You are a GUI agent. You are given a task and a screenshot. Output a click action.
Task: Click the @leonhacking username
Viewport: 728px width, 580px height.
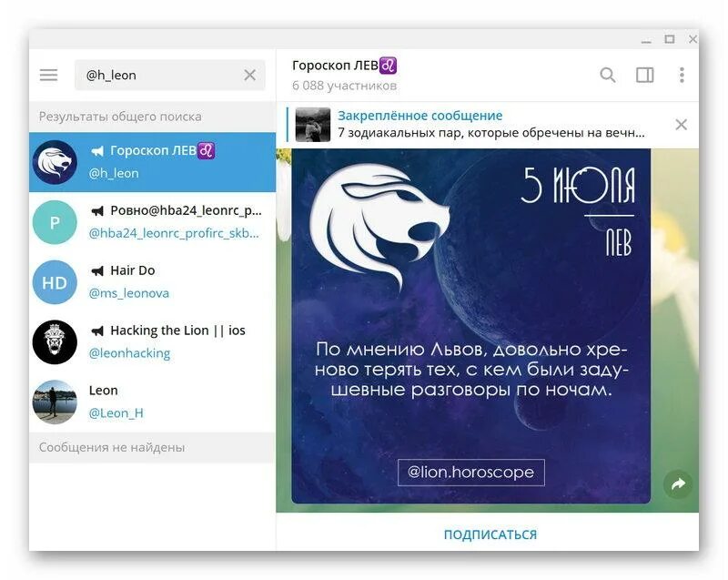point(129,353)
